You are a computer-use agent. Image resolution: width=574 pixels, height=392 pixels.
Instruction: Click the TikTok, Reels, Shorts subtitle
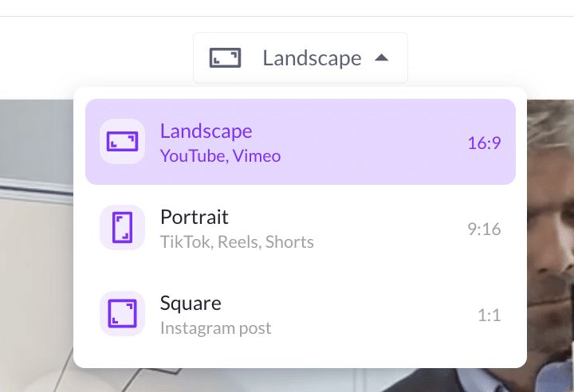click(x=237, y=242)
